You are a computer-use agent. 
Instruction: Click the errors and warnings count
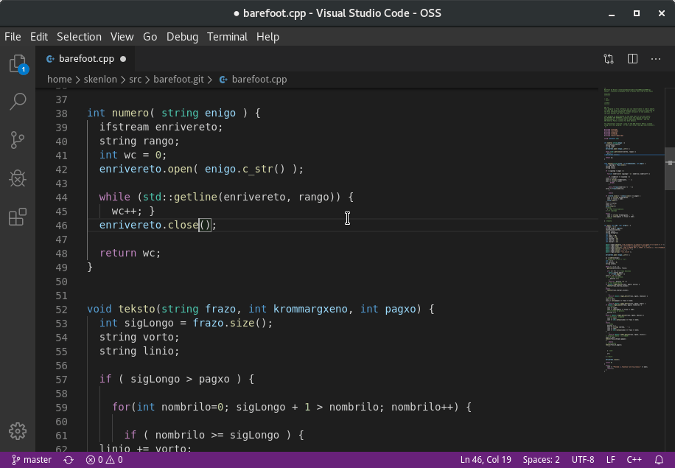pyautogui.click(x=104, y=460)
